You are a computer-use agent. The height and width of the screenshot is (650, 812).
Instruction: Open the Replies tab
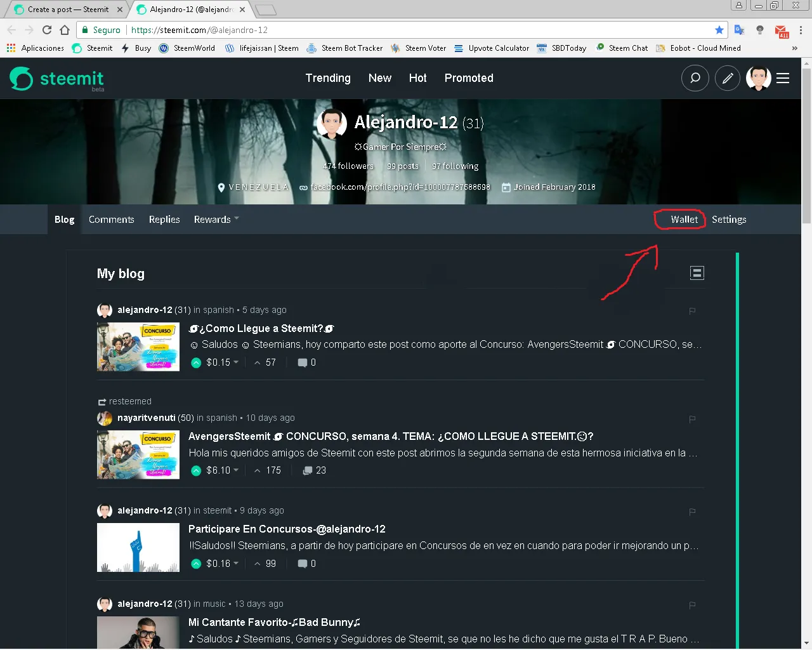(x=164, y=220)
